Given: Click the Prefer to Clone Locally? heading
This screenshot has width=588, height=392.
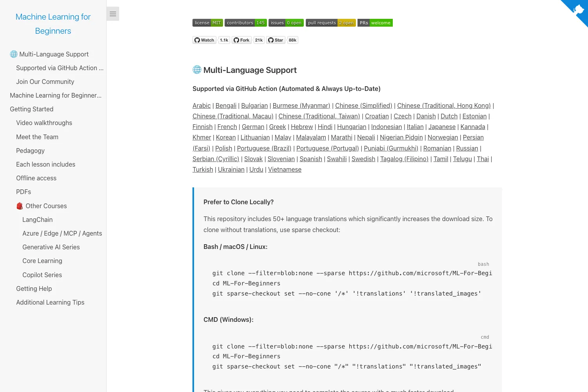Looking at the screenshot, I should pos(238,202).
